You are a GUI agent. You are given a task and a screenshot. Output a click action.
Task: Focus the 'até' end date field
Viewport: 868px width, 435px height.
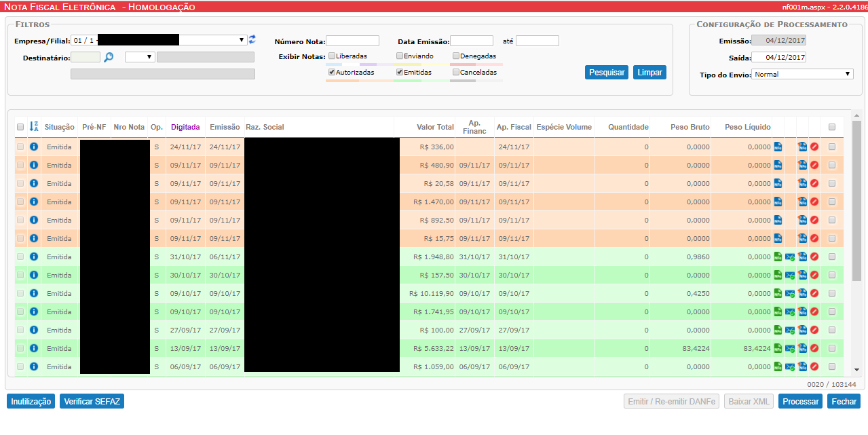point(537,41)
